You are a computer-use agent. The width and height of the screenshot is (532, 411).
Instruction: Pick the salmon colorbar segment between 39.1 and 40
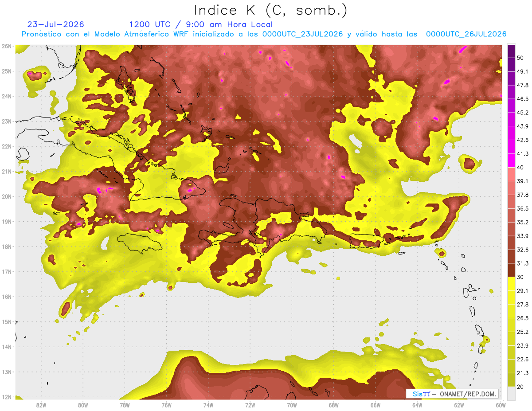[511, 174]
